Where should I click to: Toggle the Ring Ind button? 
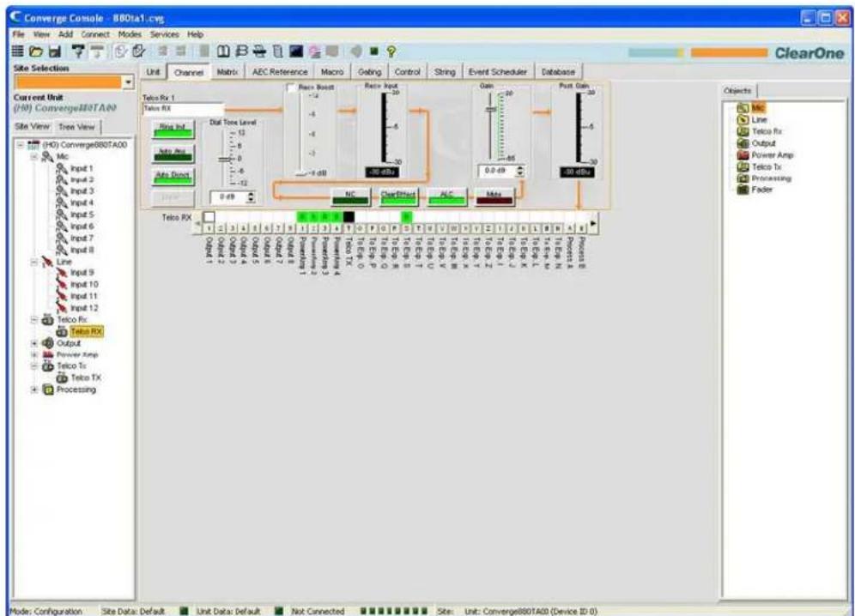[173, 130]
